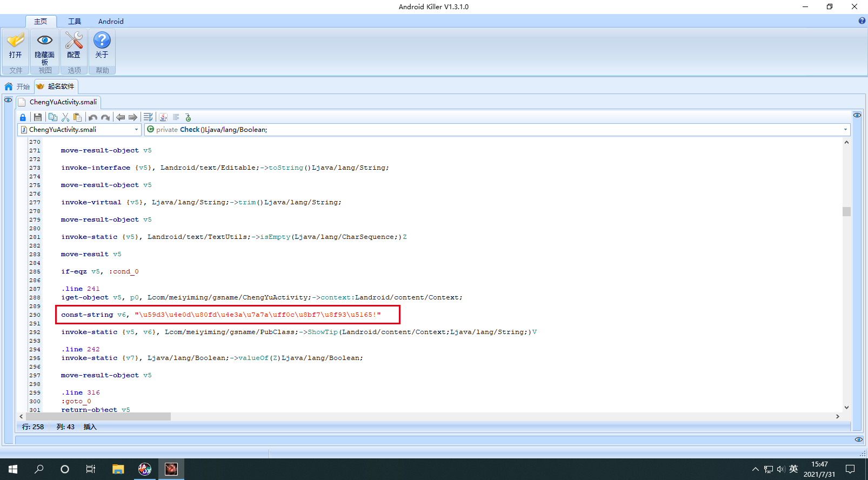Open the 配置 configuration tools button
The image size is (868, 480).
(x=74, y=46)
